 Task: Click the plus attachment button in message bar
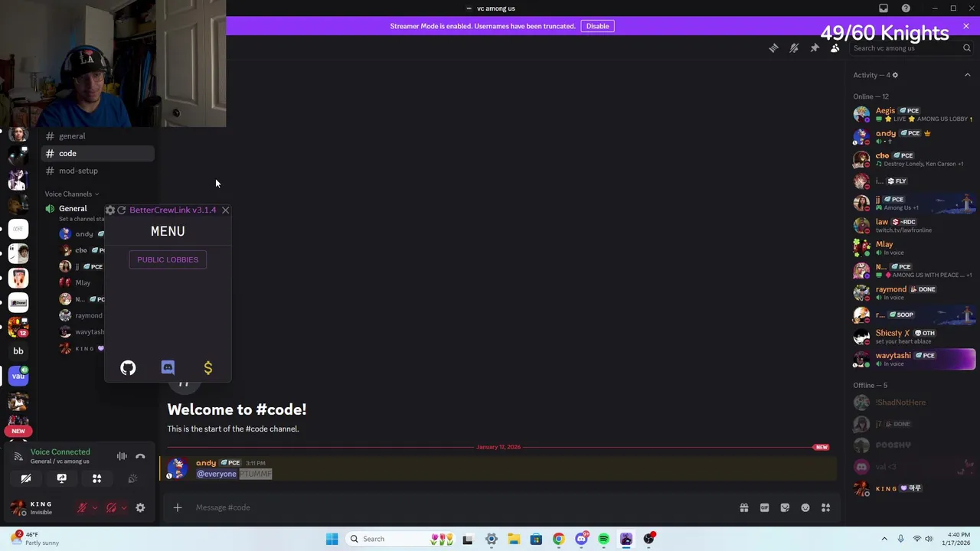177,507
